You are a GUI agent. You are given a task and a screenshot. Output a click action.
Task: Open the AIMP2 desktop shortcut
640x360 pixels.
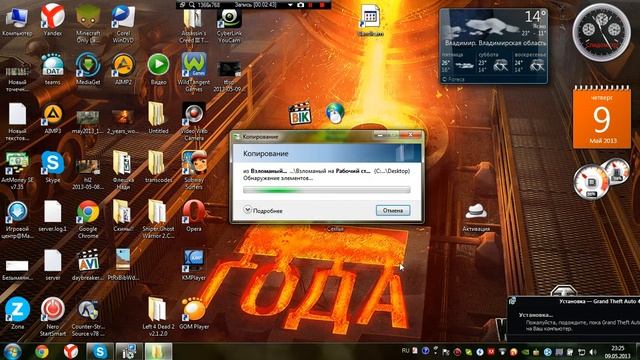point(123,65)
